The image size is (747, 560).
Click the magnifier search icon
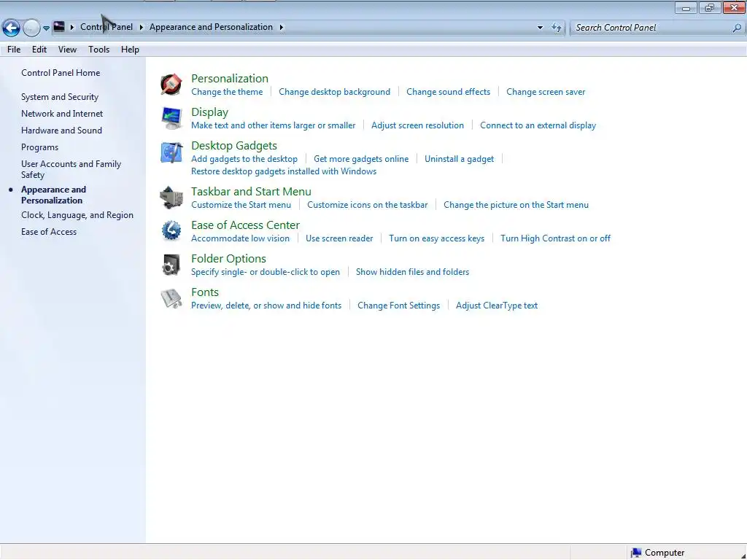click(737, 28)
